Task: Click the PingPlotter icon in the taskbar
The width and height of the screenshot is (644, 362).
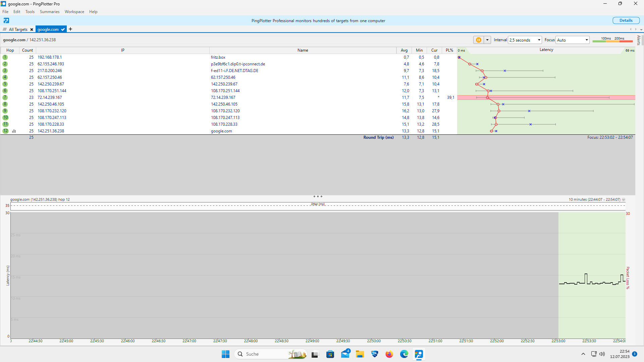Action: [x=419, y=354]
